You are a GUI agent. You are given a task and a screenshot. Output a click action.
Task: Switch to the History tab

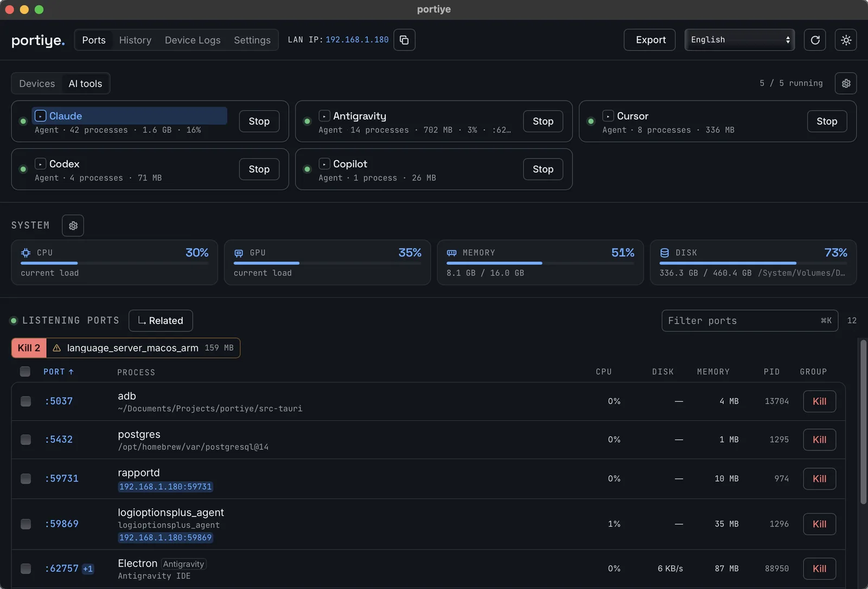[135, 40]
